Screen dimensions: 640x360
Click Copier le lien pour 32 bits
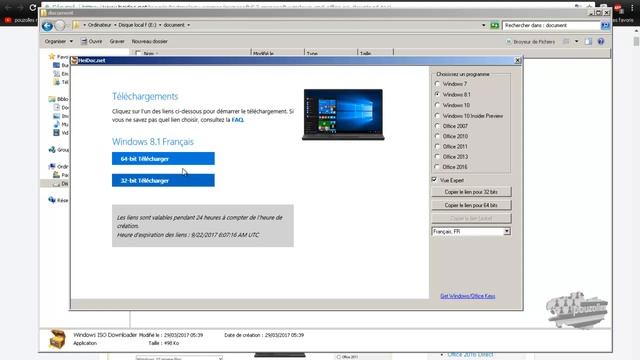click(471, 192)
